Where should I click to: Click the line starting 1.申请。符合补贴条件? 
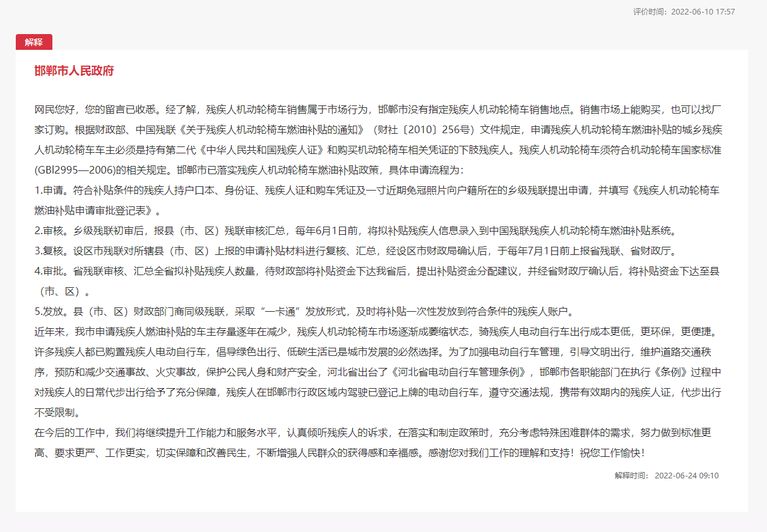378,190
